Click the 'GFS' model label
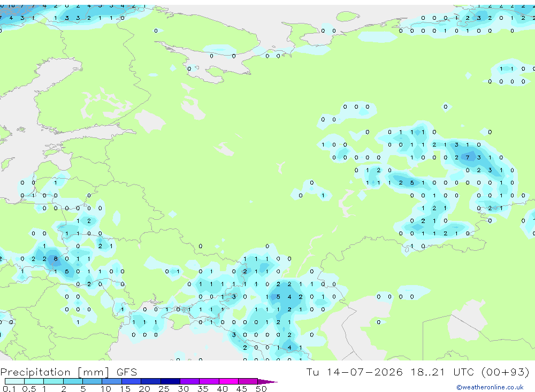 (x=127, y=372)
